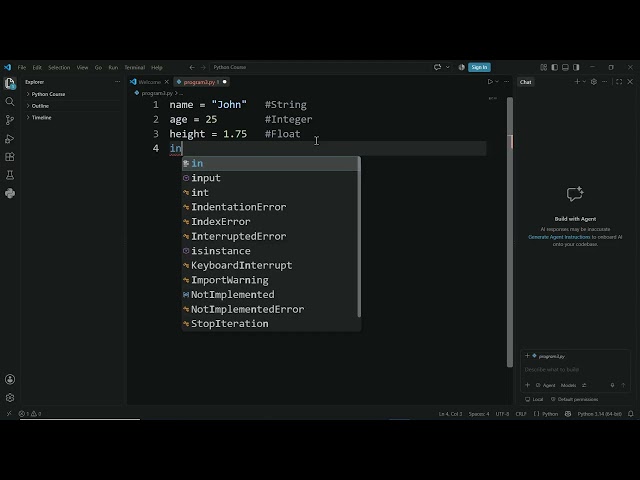Open the Explorer view in activity bar
This screenshot has width=640, height=480.
(10, 83)
